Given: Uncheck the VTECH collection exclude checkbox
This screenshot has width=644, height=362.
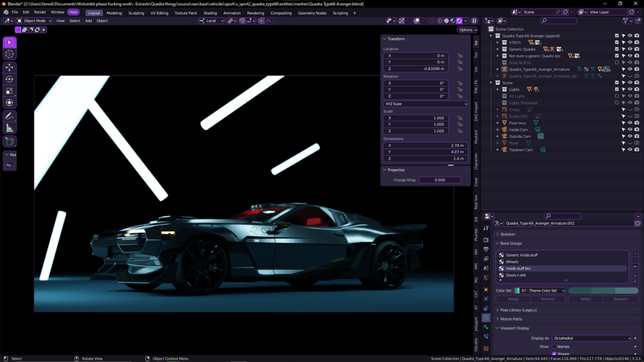Looking at the screenshot, I should tap(617, 43).
